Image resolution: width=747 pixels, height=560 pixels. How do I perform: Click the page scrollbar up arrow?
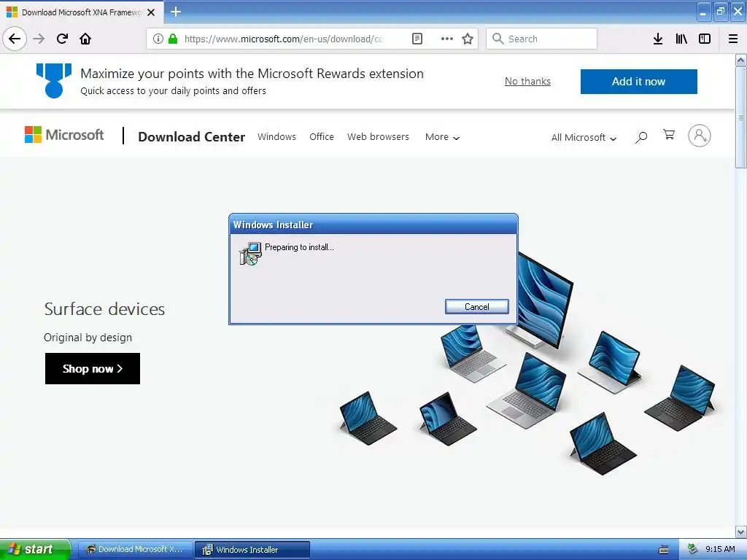(740, 61)
